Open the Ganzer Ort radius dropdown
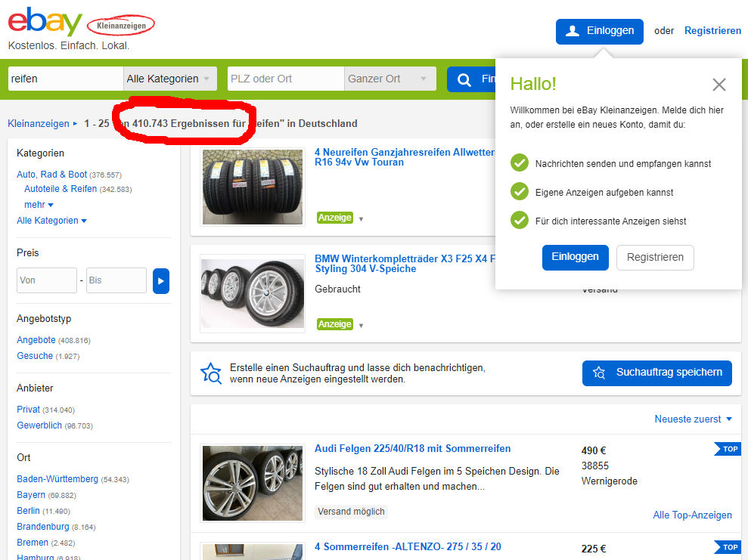 point(390,79)
